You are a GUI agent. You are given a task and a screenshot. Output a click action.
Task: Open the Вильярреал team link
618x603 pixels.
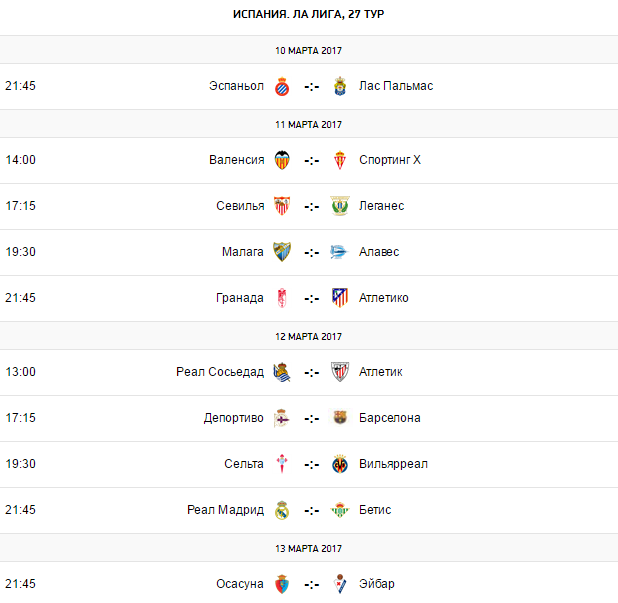pos(394,464)
